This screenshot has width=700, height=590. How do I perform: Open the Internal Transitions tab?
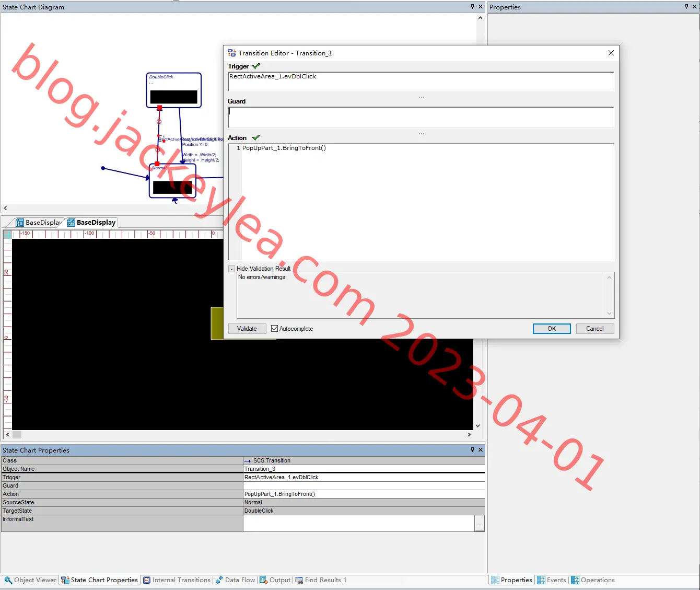pos(177,580)
